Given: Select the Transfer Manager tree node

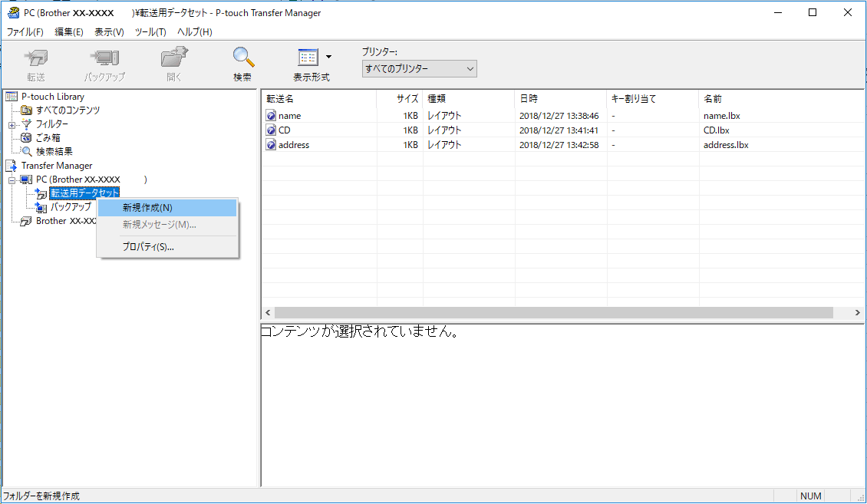Looking at the screenshot, I should 57,166.
